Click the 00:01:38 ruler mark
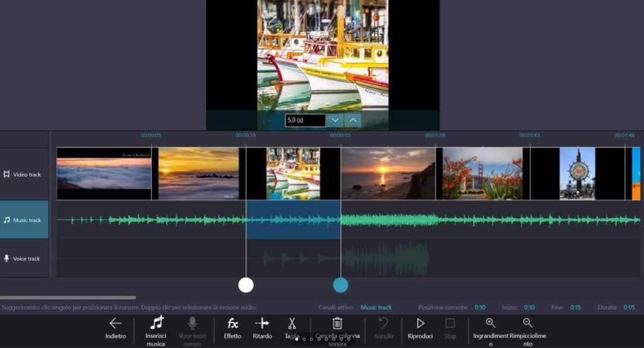The width and height of the screenshot is (644, 348). point(435,135)
